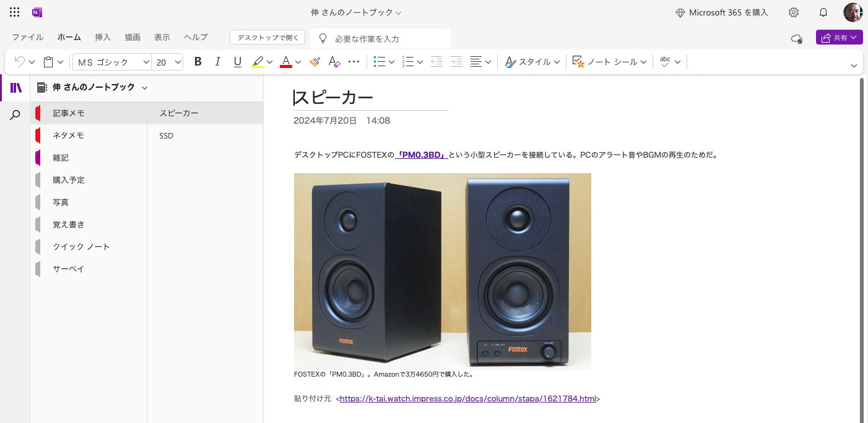The image size is (868, 423).
Task: Increase paragraph indent
Action: click(456, 62)
